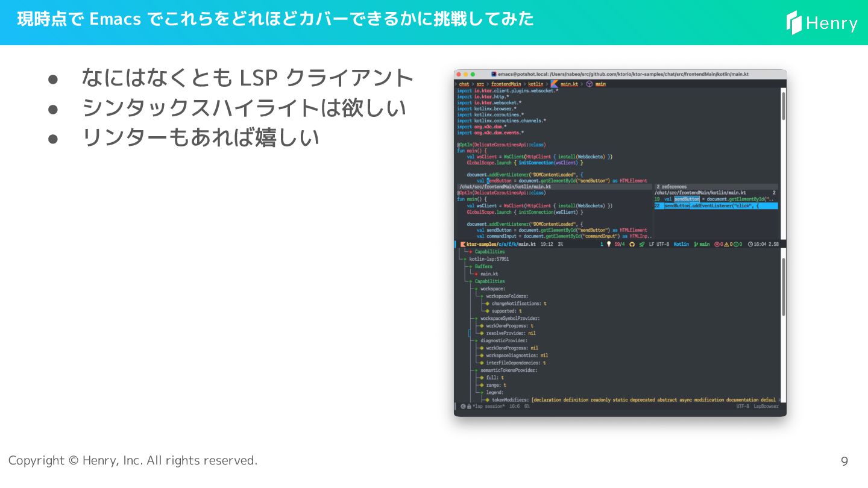Collapse the green Capabilities node below Buffers
The height and width of the screenshot is (488, 868).
pos(470,281)
